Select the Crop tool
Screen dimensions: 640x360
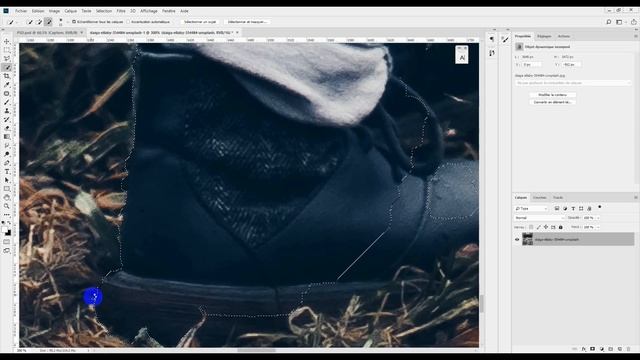click(x=7, y=76)
